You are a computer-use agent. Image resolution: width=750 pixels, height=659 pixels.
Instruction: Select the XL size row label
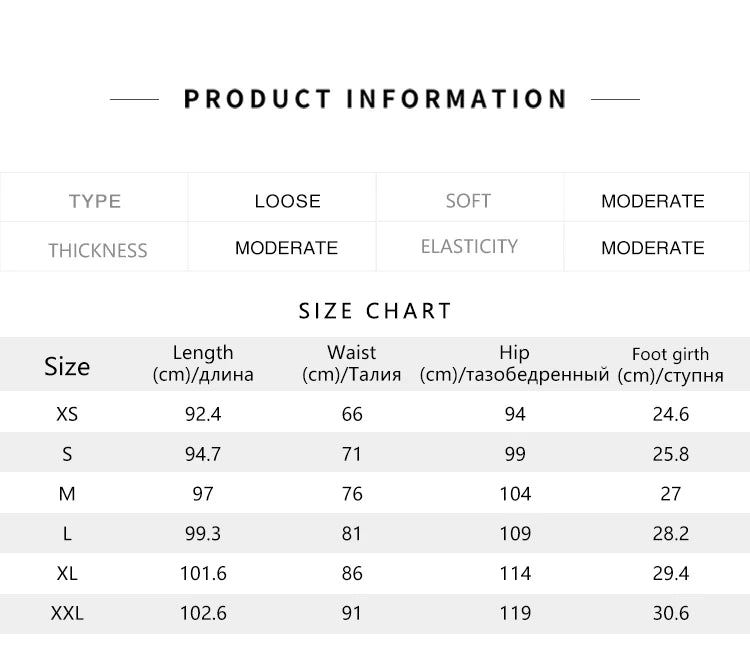tap(67, 573)
